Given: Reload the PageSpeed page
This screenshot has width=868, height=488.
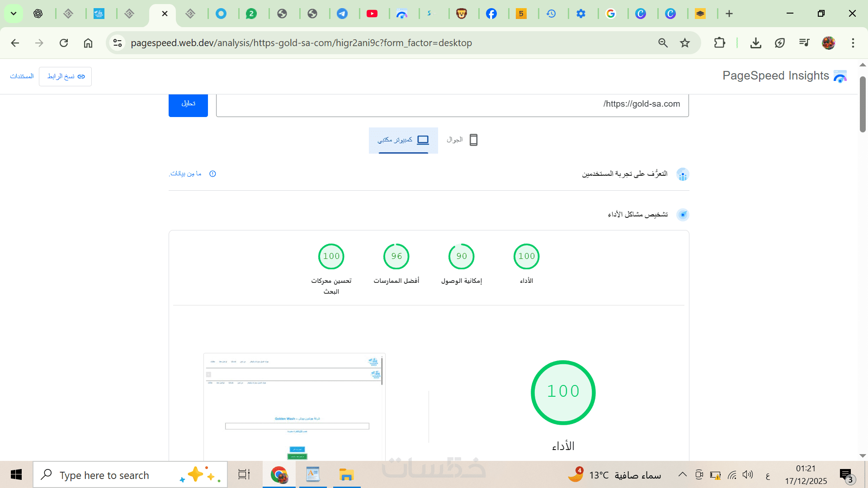Looking at the screenshot, I should pyautogui.click(x=64, y=43).
